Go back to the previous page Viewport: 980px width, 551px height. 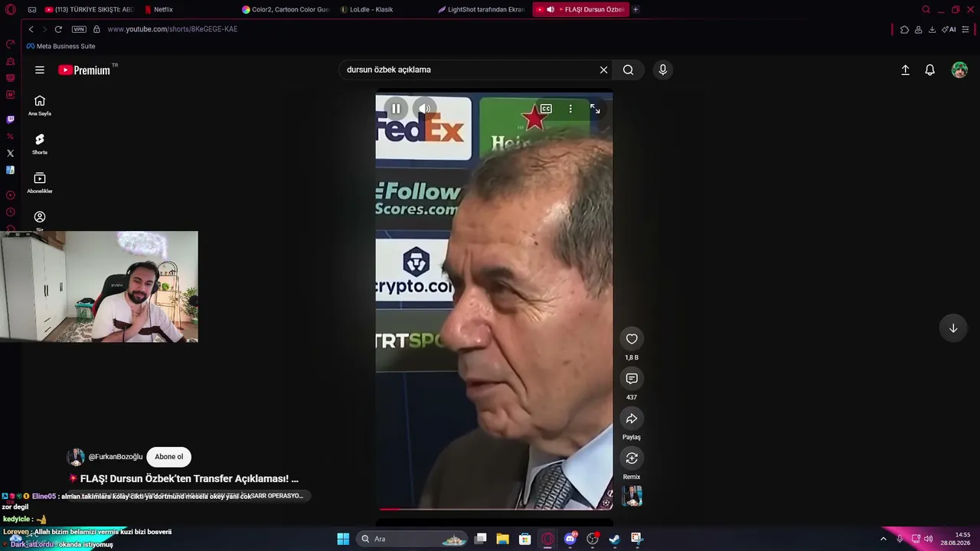pyautogui.click(x=31, y=29)
